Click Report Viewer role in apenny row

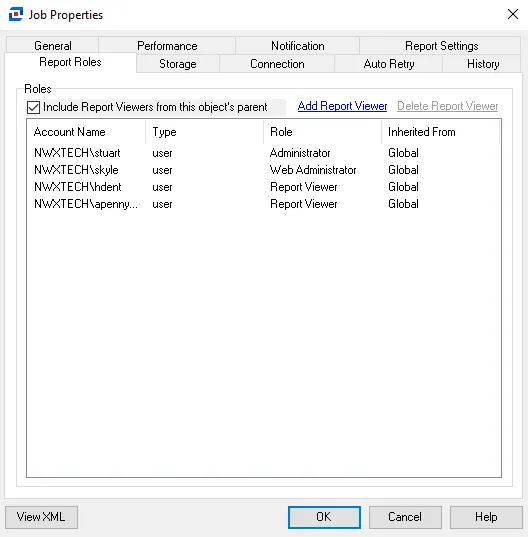(x=304, y=204)
